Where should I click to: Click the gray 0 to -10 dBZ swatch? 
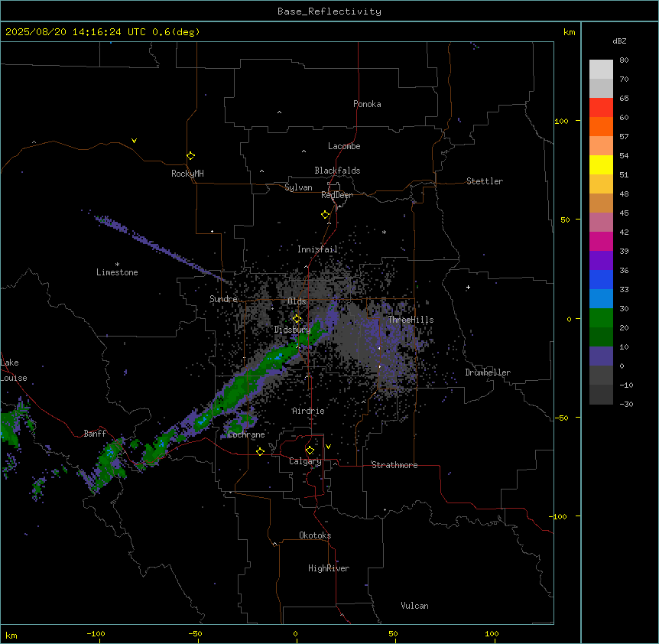coord(601,376)
